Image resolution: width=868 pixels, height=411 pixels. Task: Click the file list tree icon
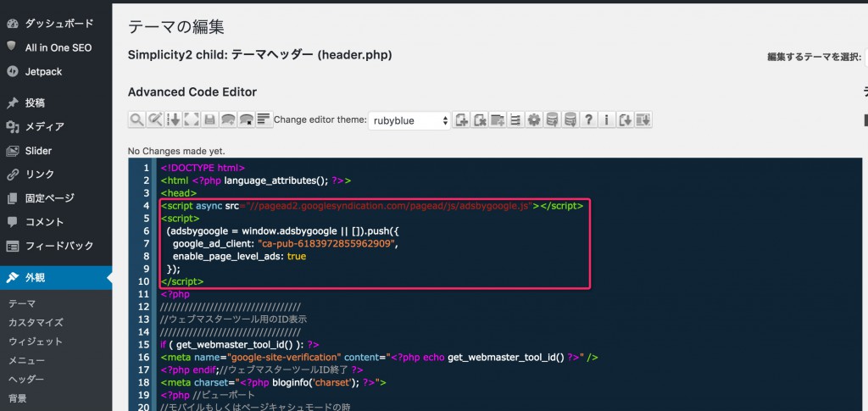516,119
